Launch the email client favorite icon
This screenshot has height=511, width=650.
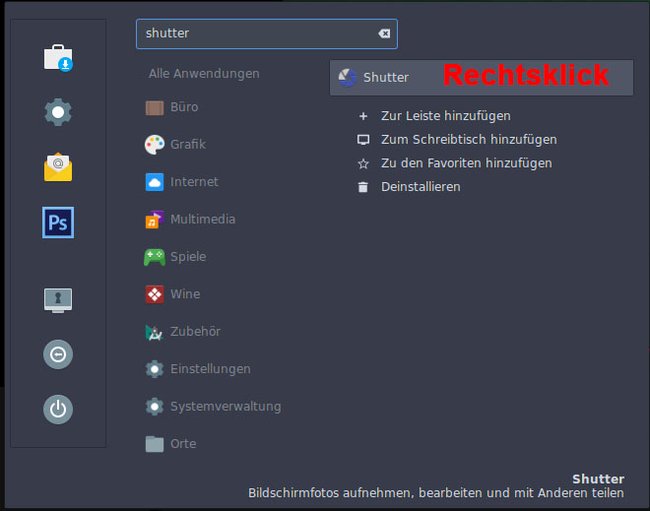58,167
